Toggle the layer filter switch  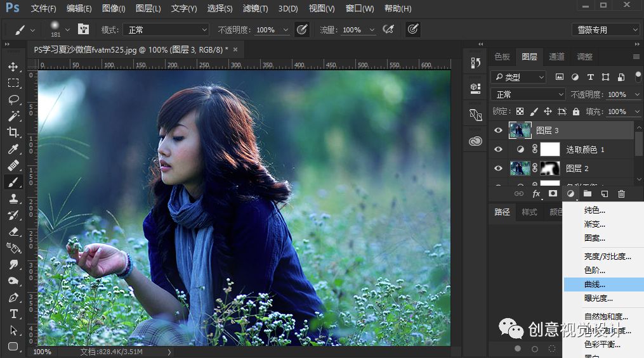point(638,76)
